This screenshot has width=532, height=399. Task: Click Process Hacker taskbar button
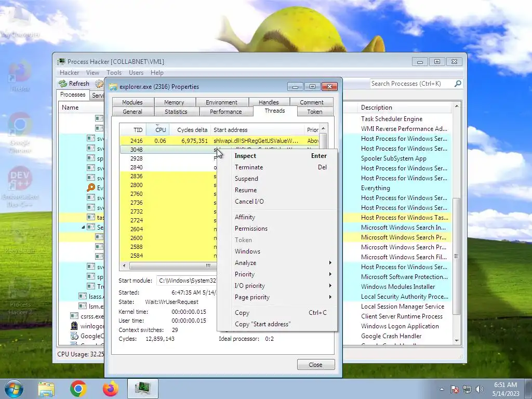(143, 389)
